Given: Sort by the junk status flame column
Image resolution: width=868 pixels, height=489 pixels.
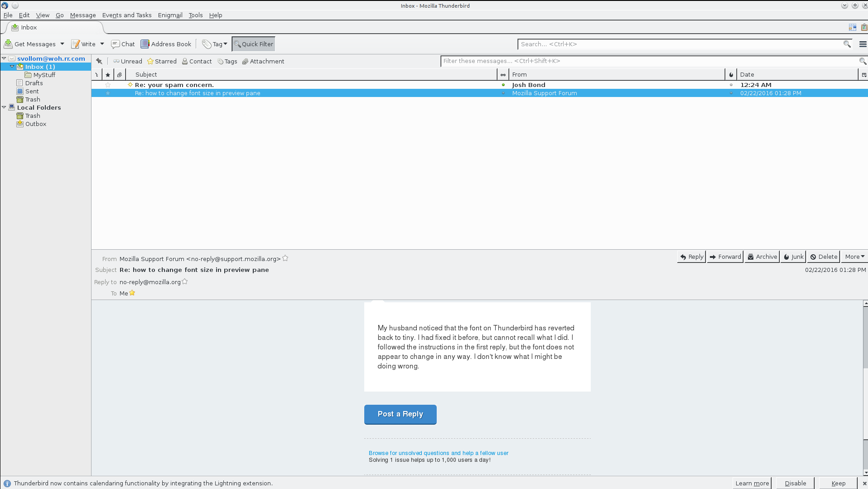Looking at the screenshot, I should pyautogui.click(x=731, y=75).
